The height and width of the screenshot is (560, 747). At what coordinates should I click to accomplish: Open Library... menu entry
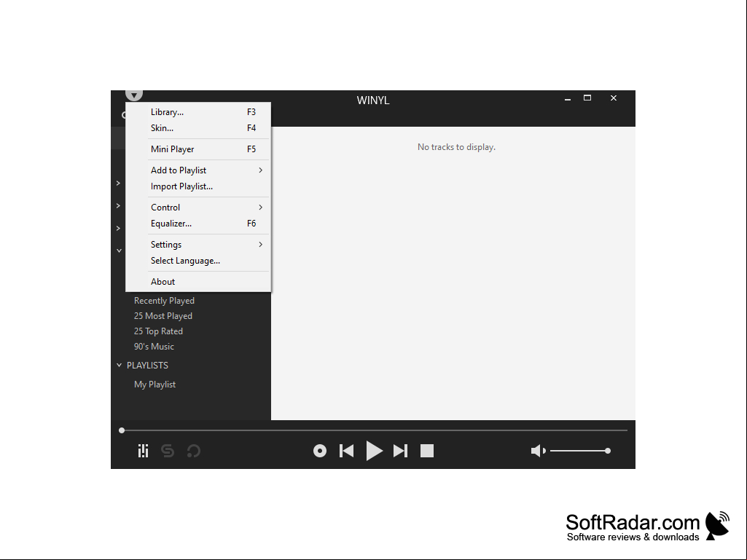point(198,112)
